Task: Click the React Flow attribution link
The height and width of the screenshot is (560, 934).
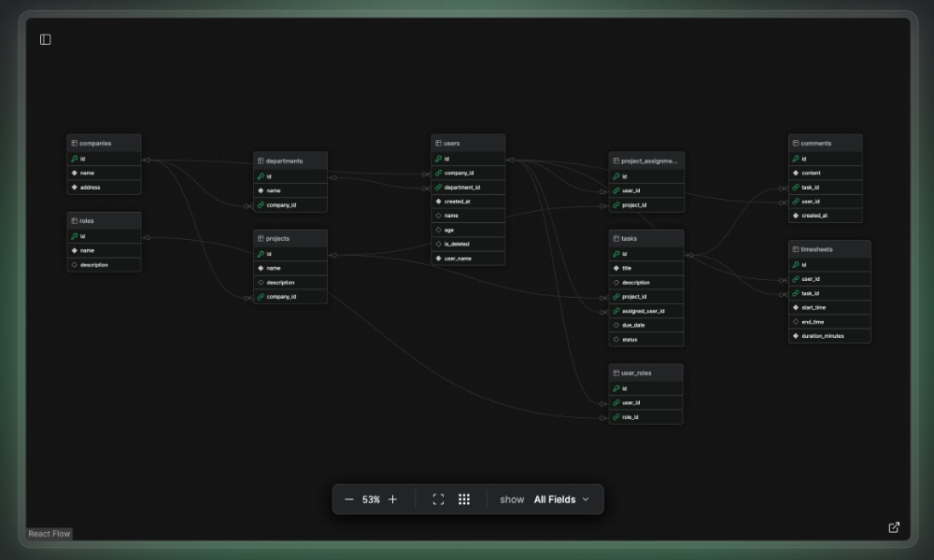Action: 48,534
